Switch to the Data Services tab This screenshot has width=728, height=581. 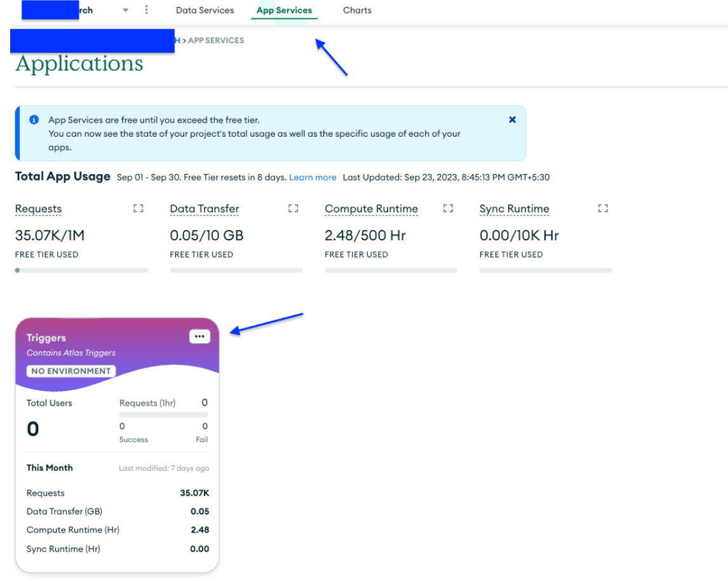(205, 10)
